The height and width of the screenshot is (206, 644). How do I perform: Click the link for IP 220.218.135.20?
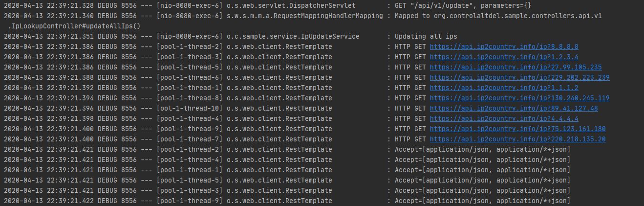coord(517,139)
